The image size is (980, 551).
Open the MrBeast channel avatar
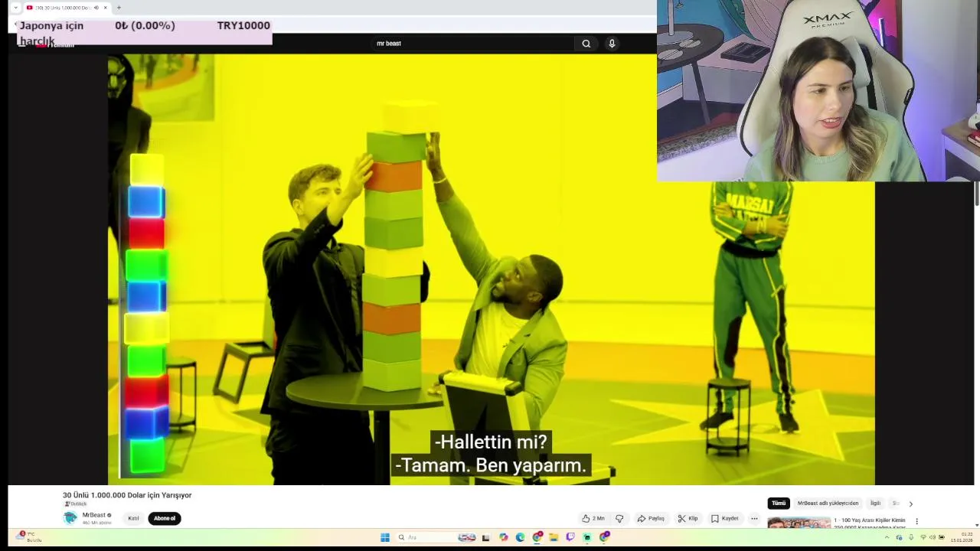(70, 518)
